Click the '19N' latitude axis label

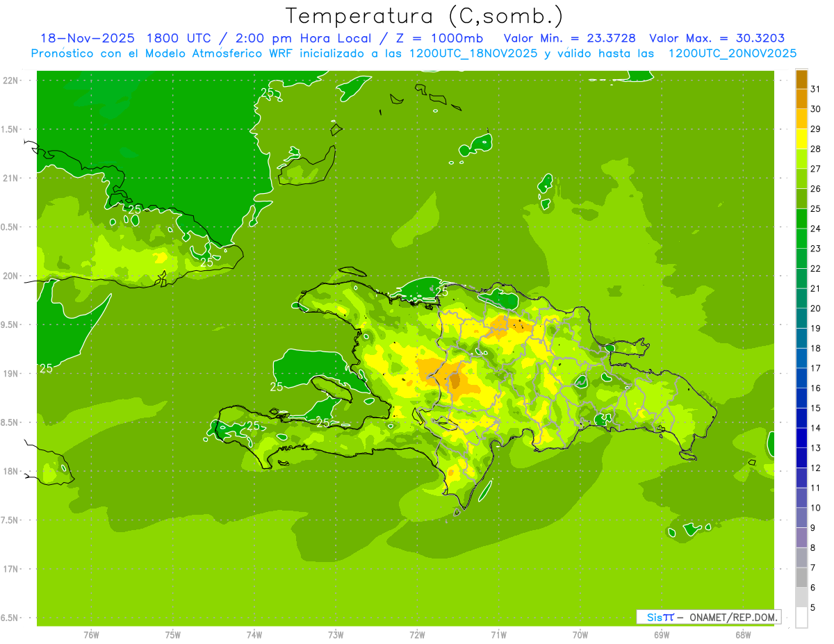tap(11, 374)
